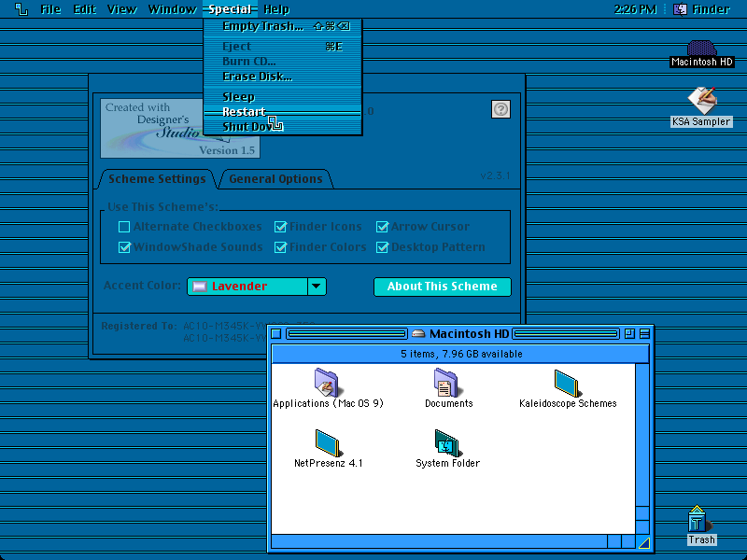Open the Edit menu
This screenshot has height=560, width=747.
coord(85,9)
